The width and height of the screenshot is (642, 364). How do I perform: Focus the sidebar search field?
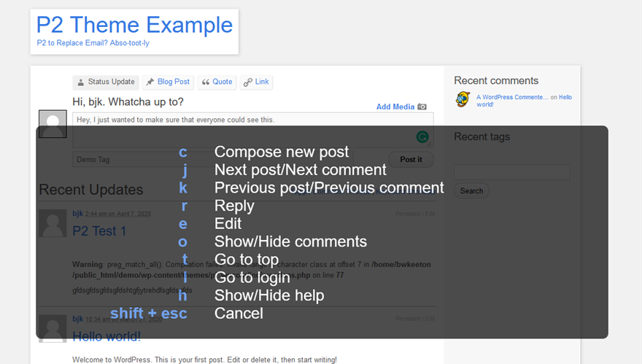(512, 172)
